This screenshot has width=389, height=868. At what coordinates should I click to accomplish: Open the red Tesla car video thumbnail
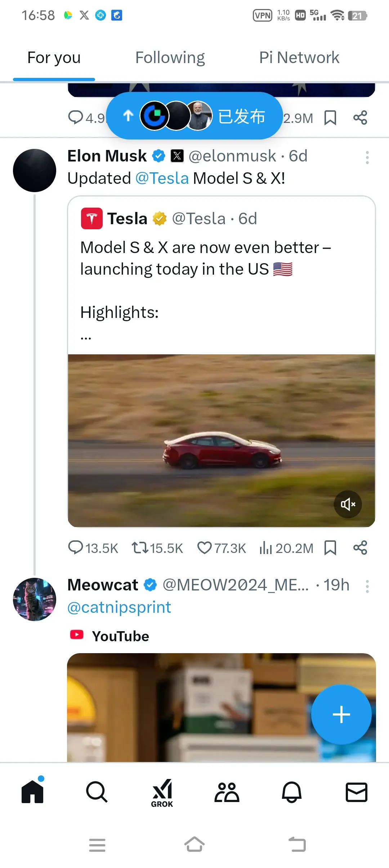(222, 440)
